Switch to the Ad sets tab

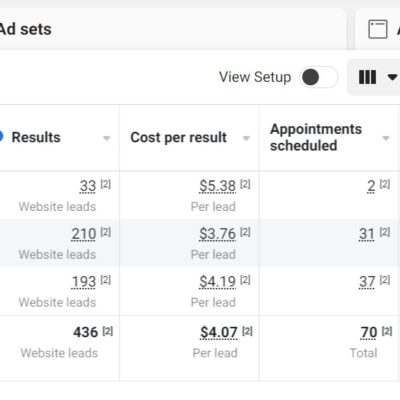pyautogui.click(x=26, y=29)
